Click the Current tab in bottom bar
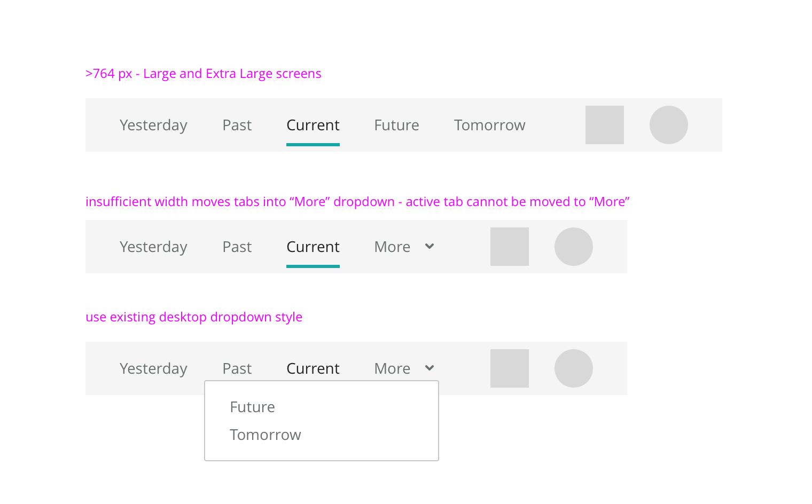The width and height of the screenshot is (812, 504). [x=313, y=368]
